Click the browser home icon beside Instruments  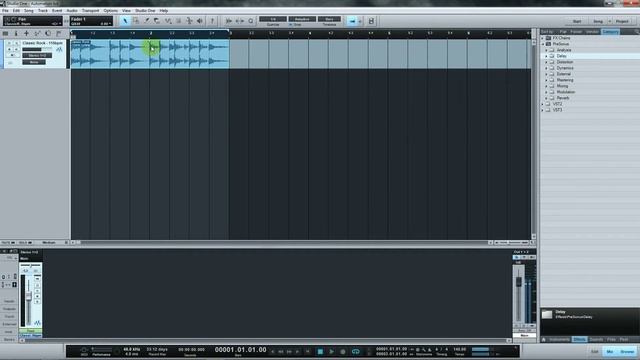click(x=544, y=340)
